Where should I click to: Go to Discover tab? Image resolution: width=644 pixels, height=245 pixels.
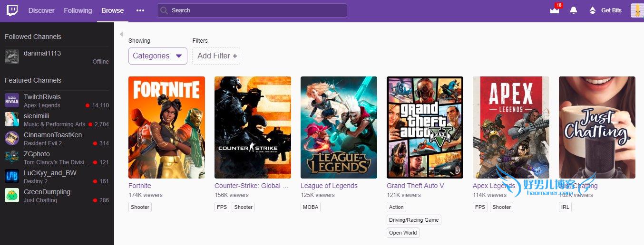pyautogui.click(x=41, y=10)
